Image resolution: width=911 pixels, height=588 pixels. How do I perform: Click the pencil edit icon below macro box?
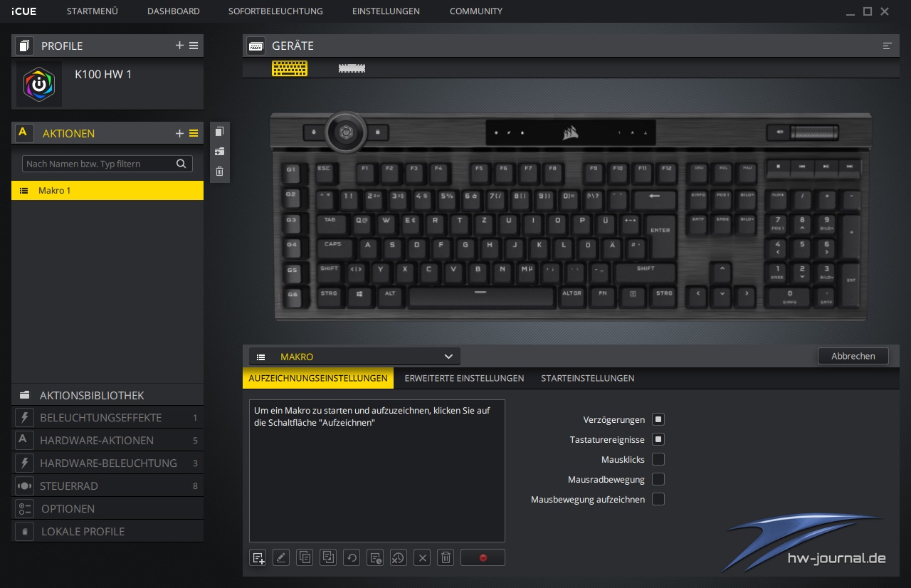click(x=281, y=557)
